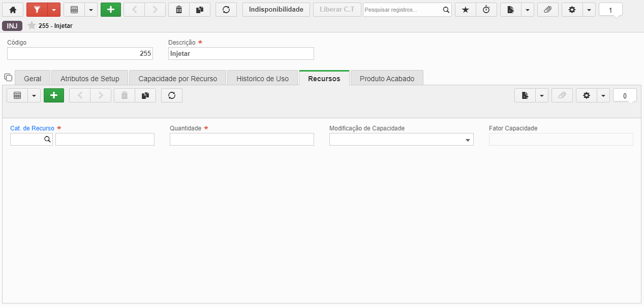Duplicate resource using panel copy icon

[145, 95]
